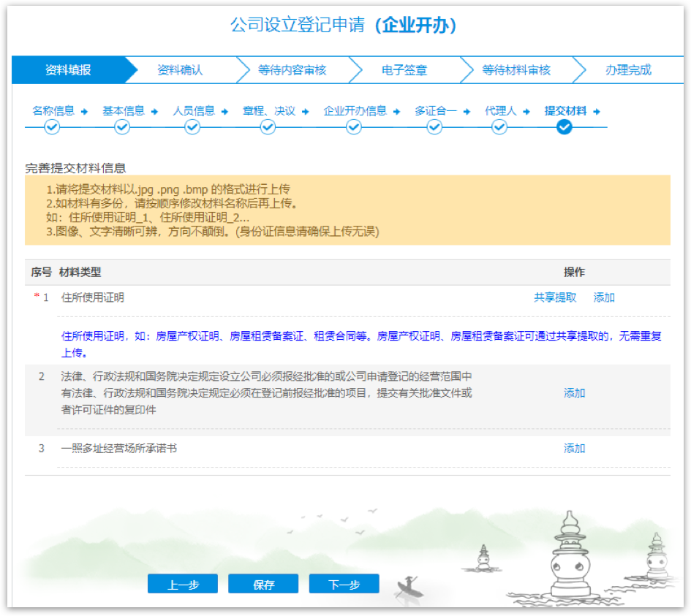Click the checkmark circle under 代理人
This screenshot has width=691, height=616.
pos(499,127)
